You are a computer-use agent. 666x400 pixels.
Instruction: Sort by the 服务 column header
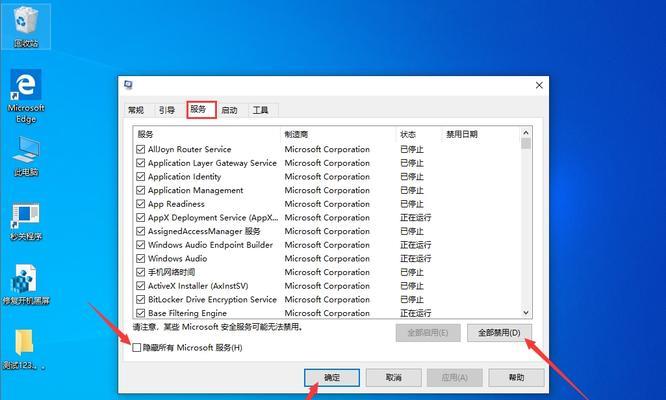tap(206, 134)
